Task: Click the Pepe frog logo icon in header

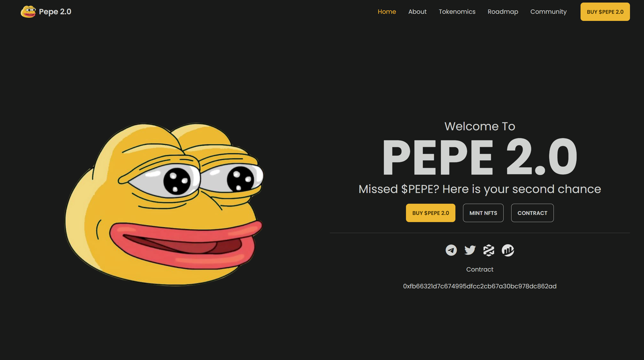Action: pyautogui.click(x=28, y=12)
